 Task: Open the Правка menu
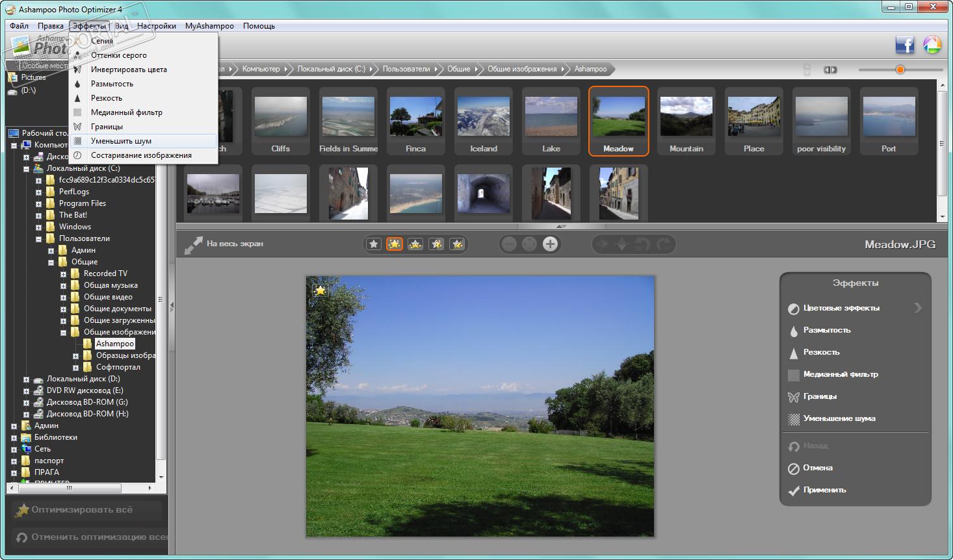51,26
